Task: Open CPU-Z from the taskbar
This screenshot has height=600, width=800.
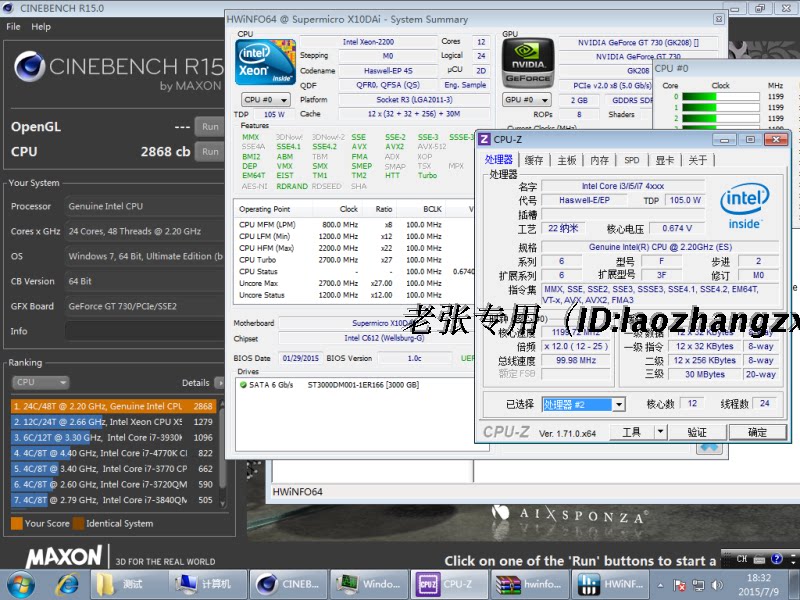Action: tap(448, 584)
